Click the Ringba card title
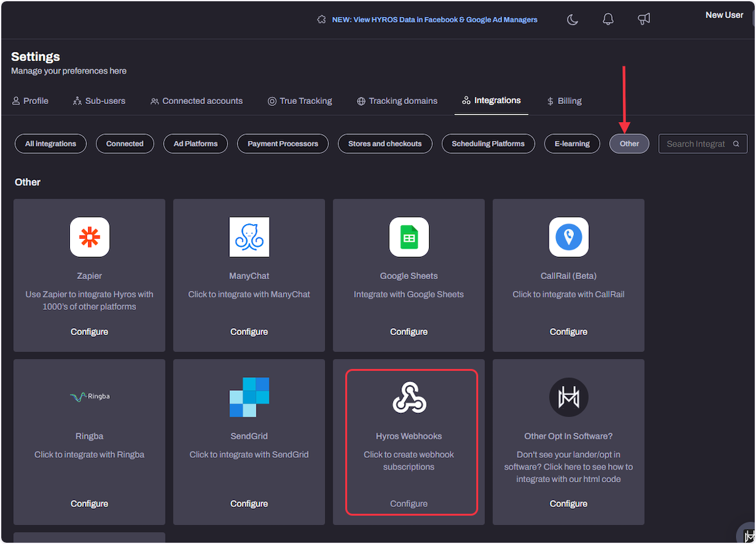Screen dimensions: 756x544 point(89,436)
